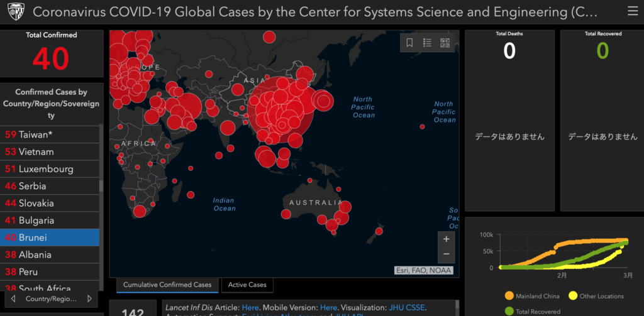Click the Total Deaths value 0
Viewport: 644px width, 316px height.
(x=509, y=51)
